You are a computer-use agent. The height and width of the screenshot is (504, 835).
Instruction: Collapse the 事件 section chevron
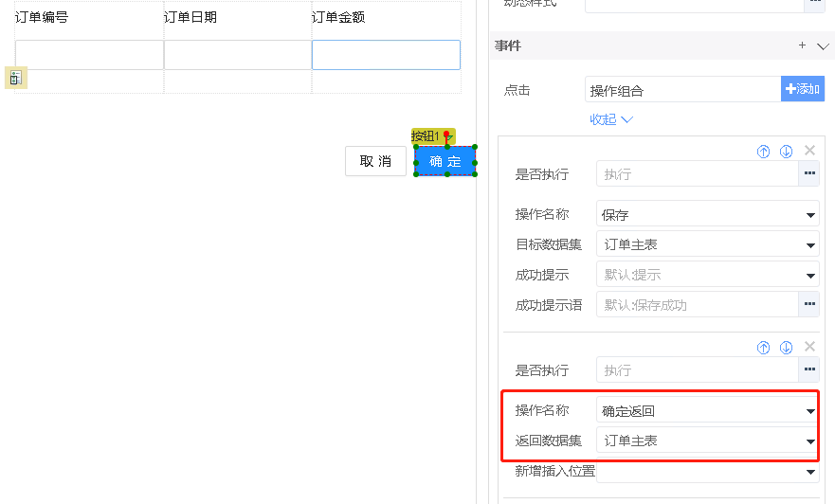coord(823,45)
